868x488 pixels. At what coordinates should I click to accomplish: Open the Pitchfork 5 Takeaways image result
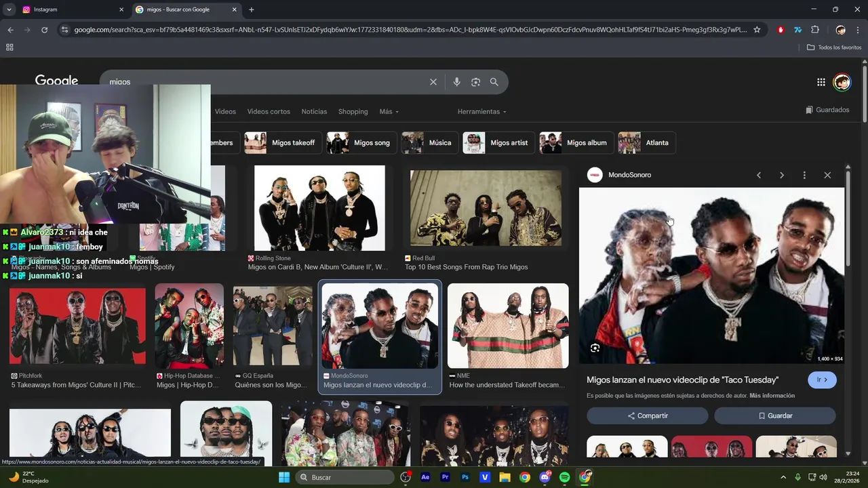pos(77,327)
